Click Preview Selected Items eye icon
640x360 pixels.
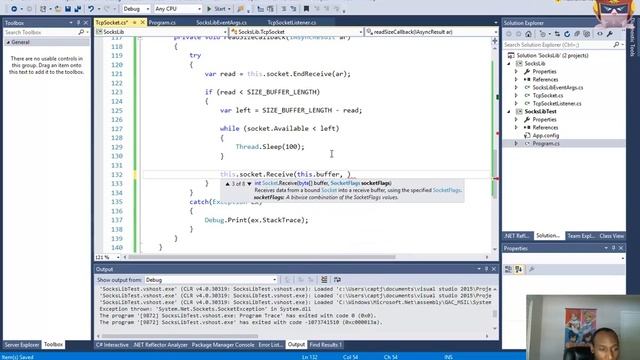pos(600,34)
